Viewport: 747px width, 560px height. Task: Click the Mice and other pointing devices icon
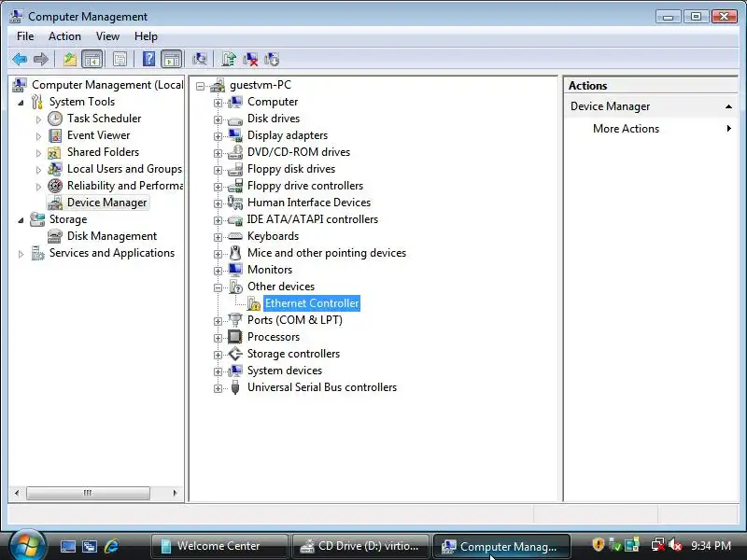click(235, 253)
